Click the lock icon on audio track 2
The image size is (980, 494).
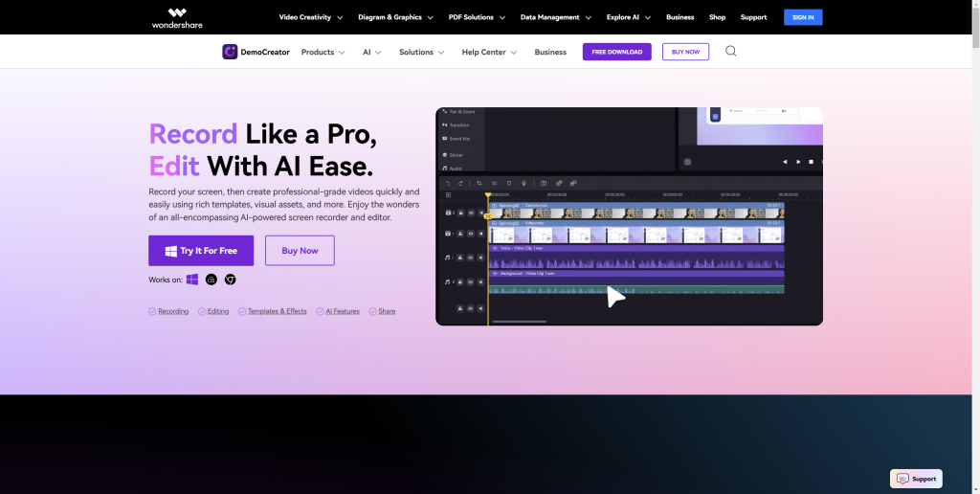460,282
